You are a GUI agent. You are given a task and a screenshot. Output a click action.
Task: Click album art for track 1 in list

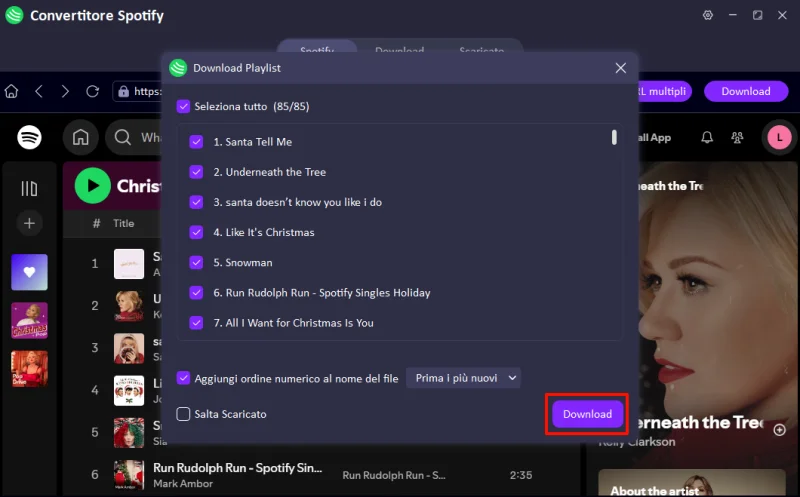pos(129,264)
